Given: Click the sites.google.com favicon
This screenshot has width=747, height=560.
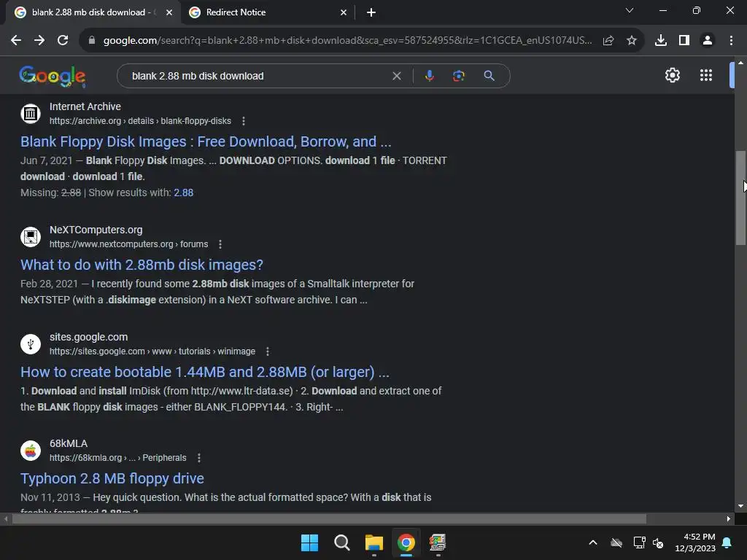Looking at the screenshot, I should (x=31, y=344).
